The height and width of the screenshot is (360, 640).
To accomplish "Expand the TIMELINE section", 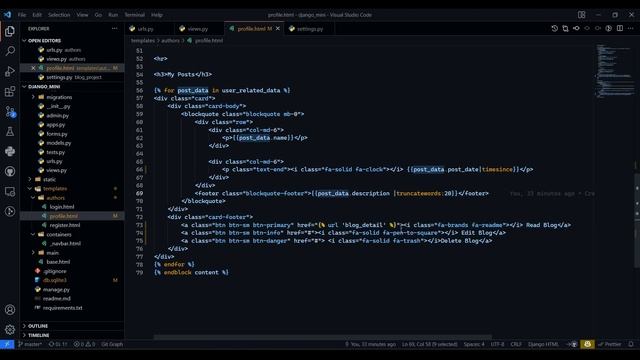I will coord(38,335).
